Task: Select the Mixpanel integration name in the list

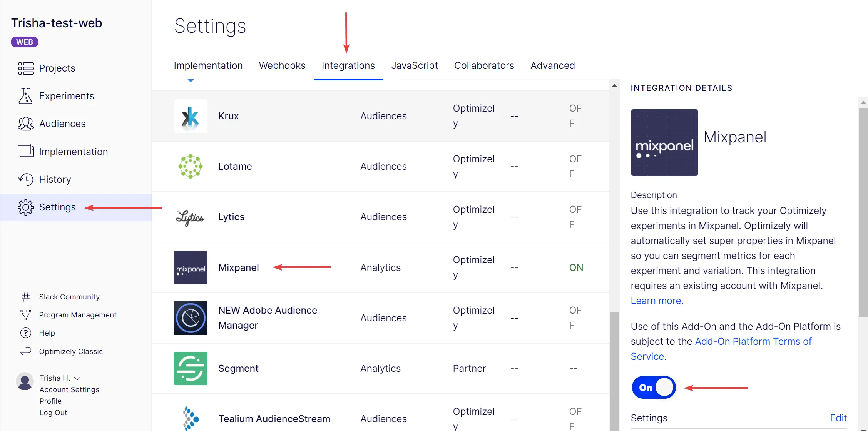Action: point(239,267)
